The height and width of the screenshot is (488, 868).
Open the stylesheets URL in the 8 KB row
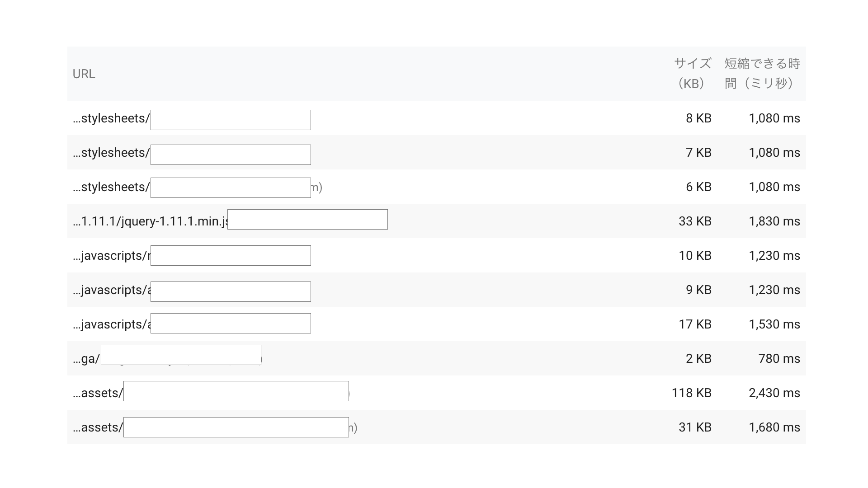point(111,118)
